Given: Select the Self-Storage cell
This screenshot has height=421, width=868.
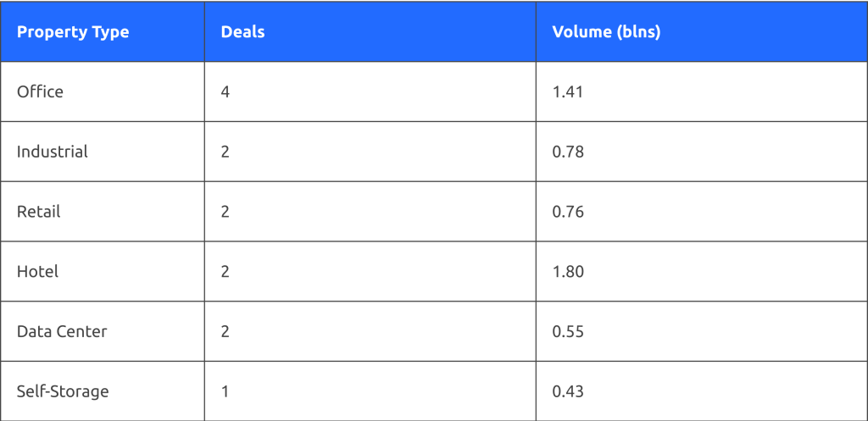Looking at the screenshot, I should pos(63,391).
